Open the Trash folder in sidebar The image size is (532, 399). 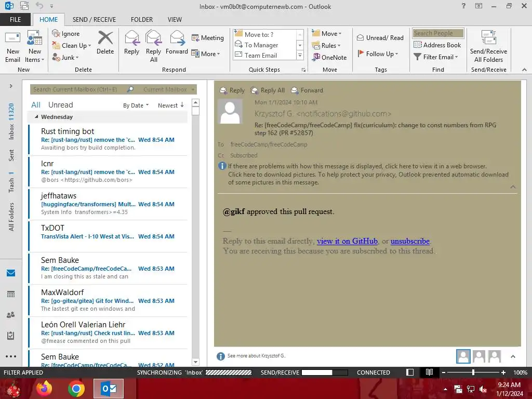11,182
